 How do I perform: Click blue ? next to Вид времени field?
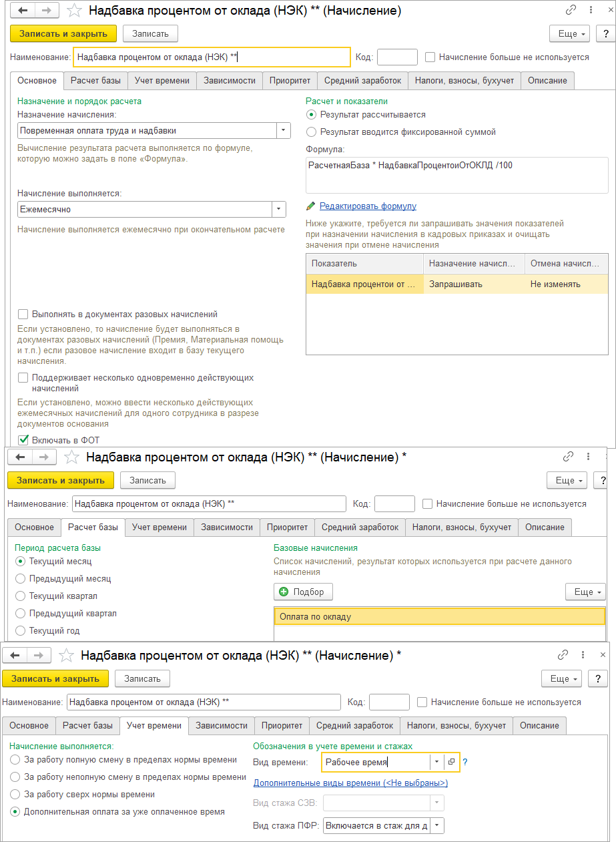465,762
